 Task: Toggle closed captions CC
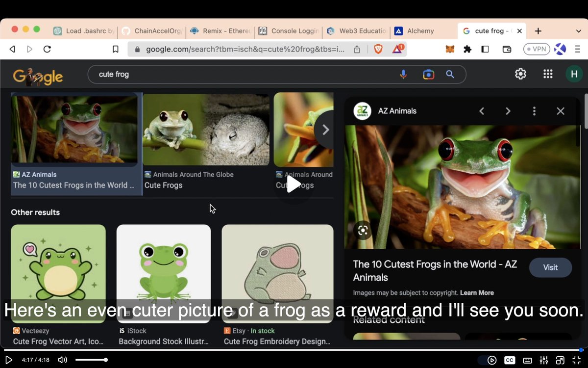[x=510, y=360]
